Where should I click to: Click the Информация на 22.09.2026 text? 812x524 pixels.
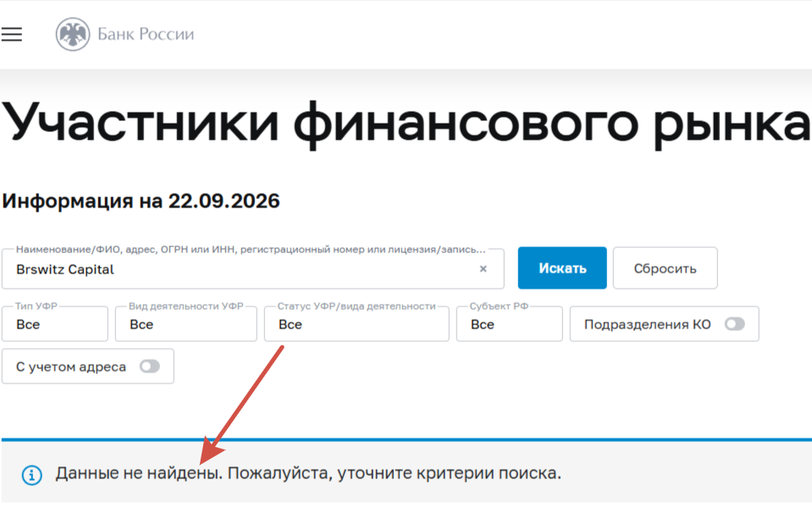click(141, 201)
